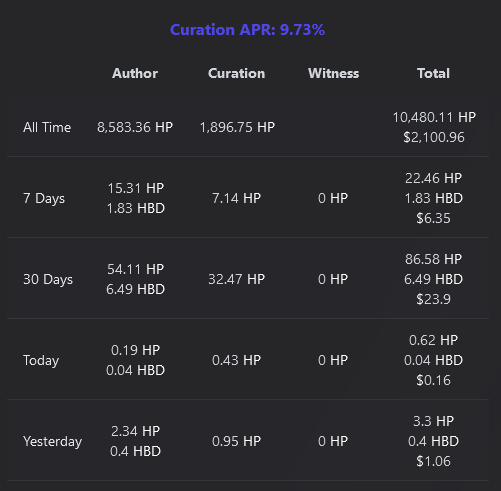The width and height of the screenshot is (501, 491).
Task: Click the 7.14 HP curation cell
Action: (236, 198)
